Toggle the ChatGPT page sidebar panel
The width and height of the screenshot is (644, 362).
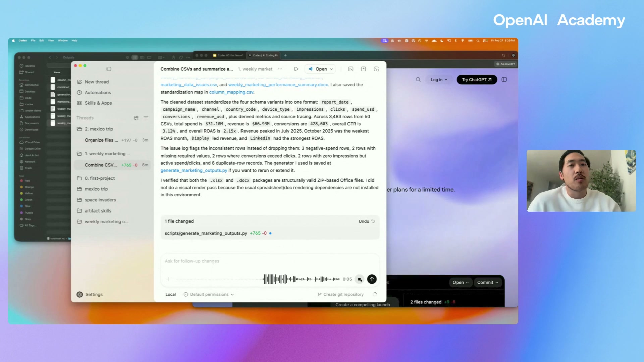click(x=504, y=80)
